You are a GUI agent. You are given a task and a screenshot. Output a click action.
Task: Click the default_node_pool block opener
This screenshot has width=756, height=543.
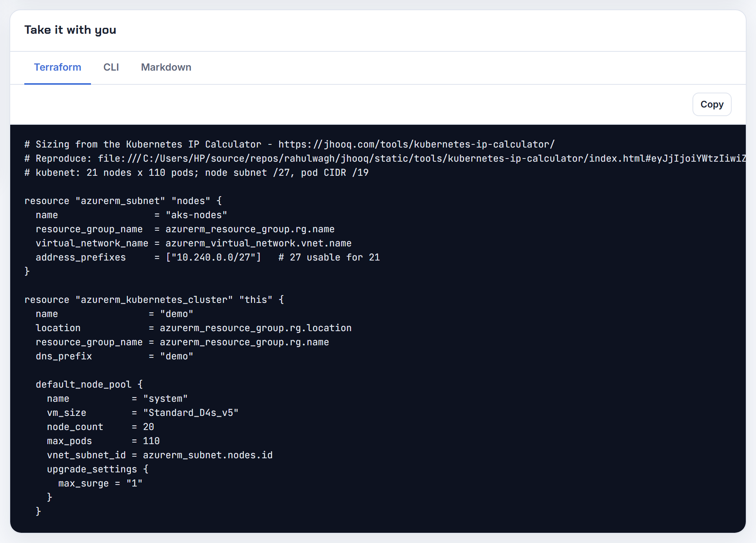89,384
